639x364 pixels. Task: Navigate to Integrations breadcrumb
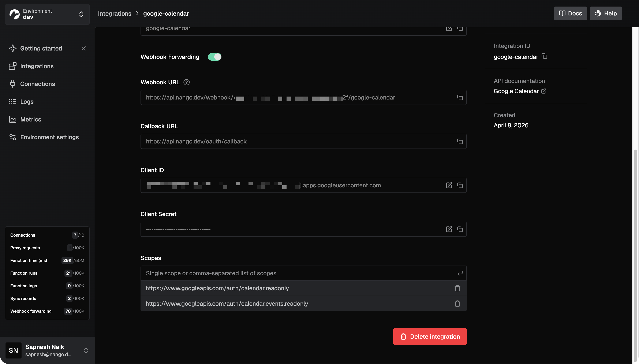click(x=115, y=14)
